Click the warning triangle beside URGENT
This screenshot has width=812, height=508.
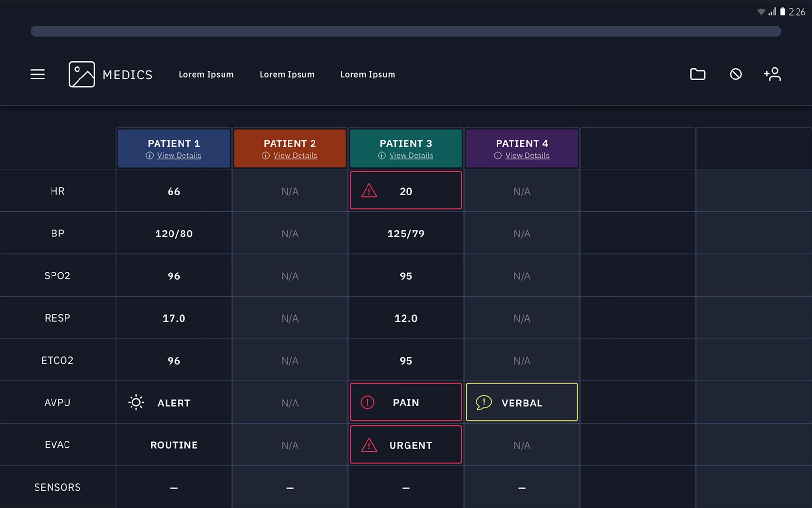pos(369,445)
